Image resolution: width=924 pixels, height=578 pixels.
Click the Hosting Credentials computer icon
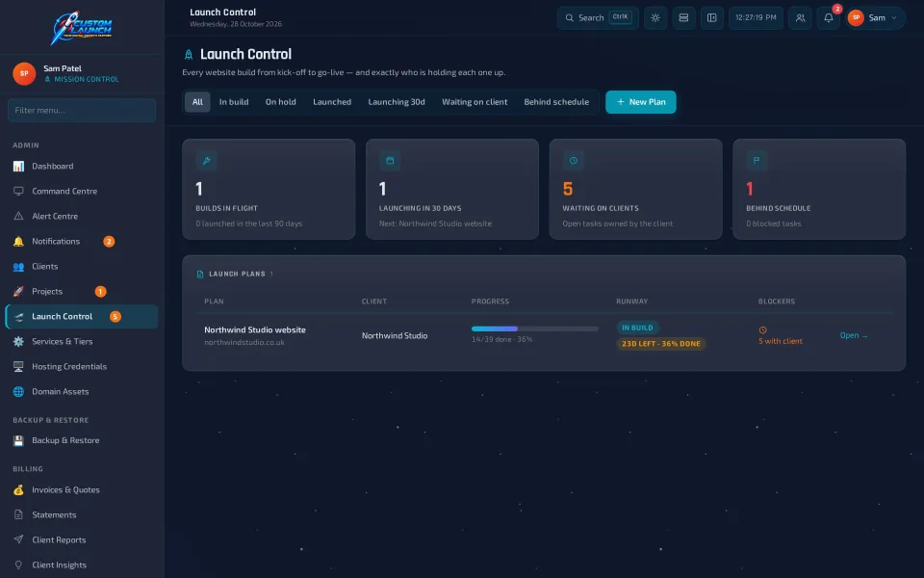[19, 366]
